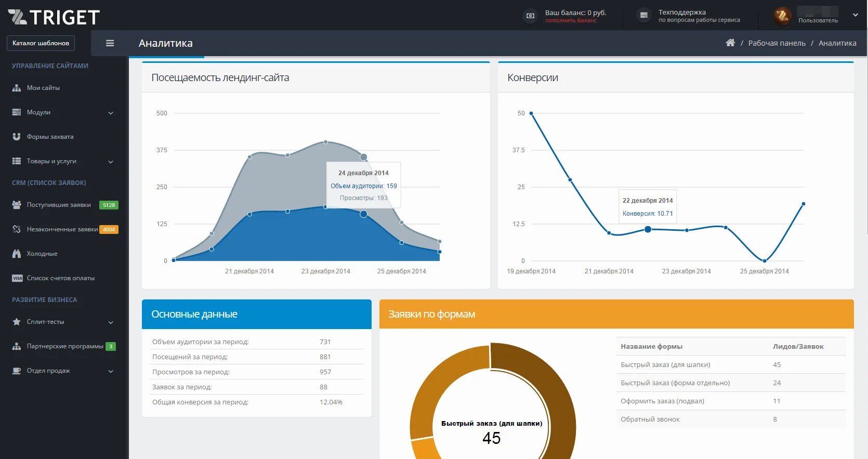Expand the Сплит-тесты chevron

tap(111, 322)
